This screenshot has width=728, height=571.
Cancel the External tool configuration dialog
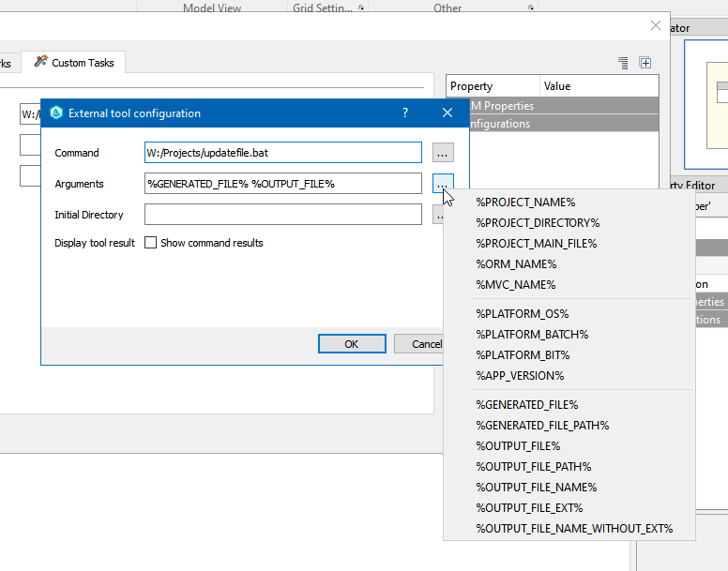pyautogui.click(x=418, y=344)
